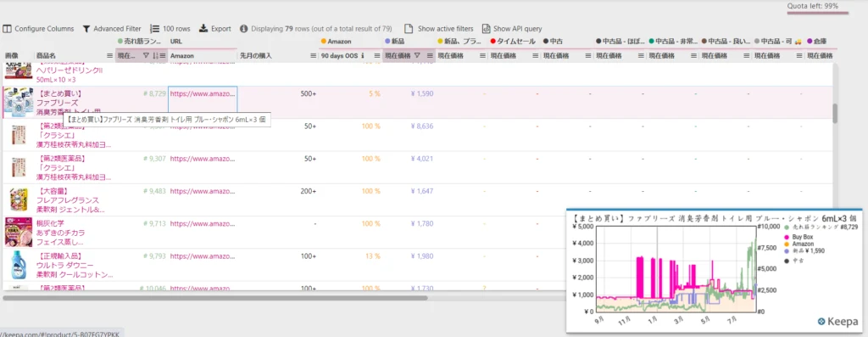The width and height of the screenshot is (868, 337).
Task: Click the ¥ 1,590 price cell
Action: (422, 93)
